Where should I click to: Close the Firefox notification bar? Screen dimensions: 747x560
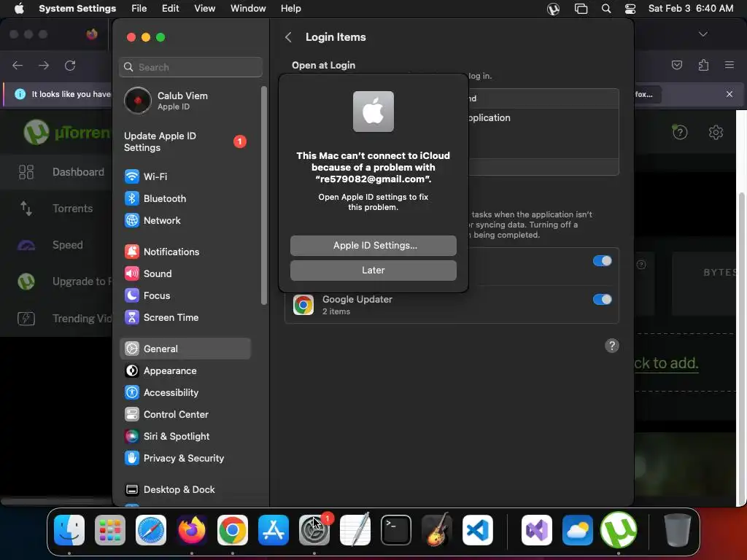[729, 94]
